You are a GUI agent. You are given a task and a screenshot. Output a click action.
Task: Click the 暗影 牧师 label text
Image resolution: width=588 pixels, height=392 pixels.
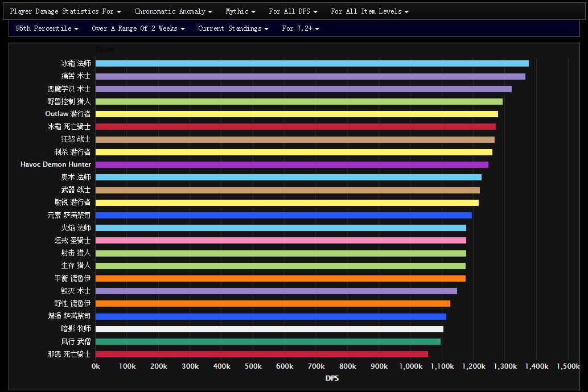coord(76,329)
